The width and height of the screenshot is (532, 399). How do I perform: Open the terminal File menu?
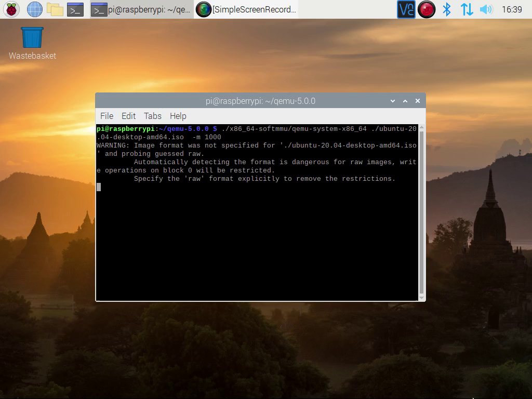click(107, 116)
